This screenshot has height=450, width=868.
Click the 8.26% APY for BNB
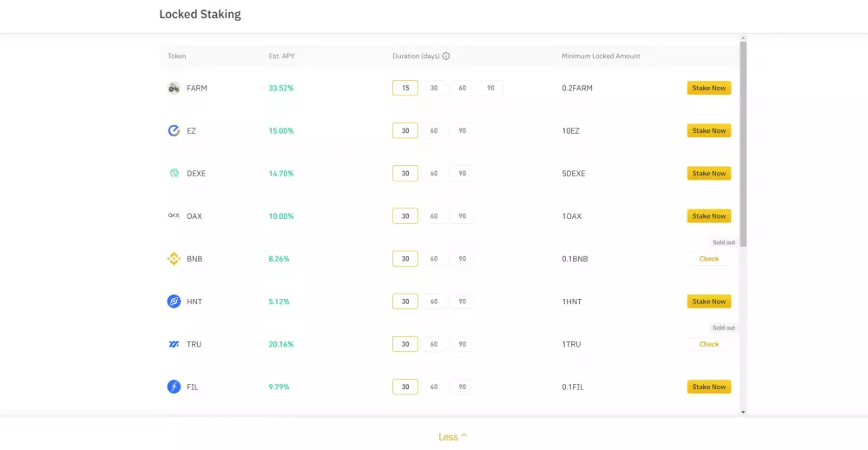(x=279, y=259)
